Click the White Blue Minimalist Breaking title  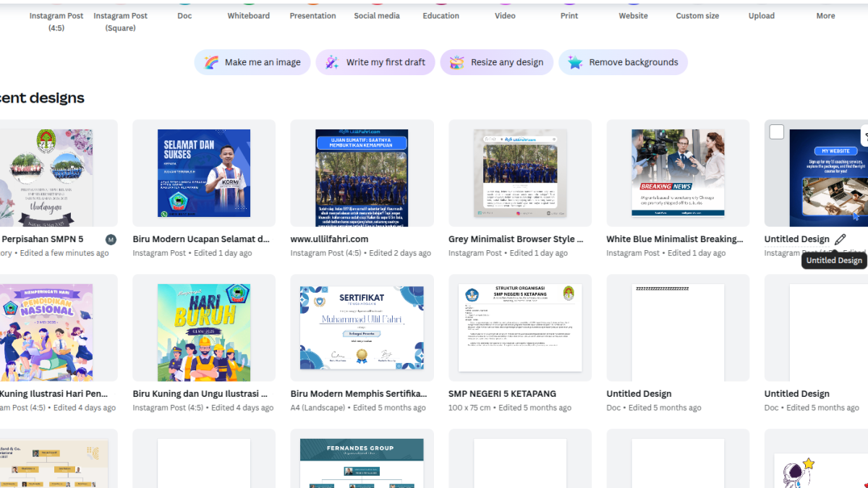[x=675, y=239]
